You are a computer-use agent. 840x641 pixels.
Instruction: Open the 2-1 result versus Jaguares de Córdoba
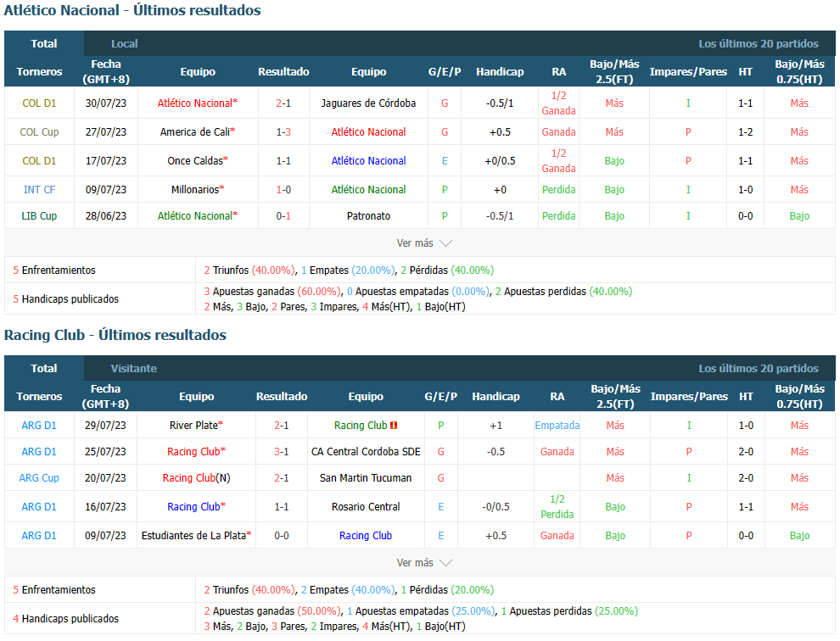pyautogui.click(x=283, y=103)
